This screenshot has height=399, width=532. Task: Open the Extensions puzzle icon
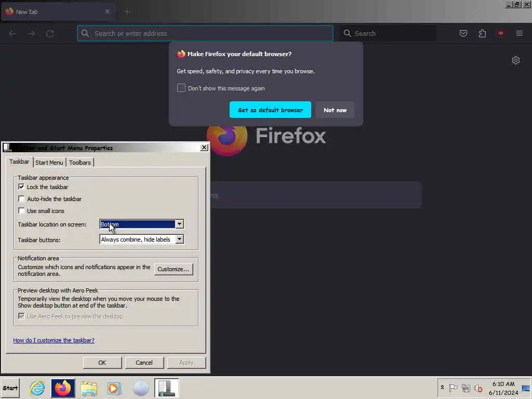click(482, 33)
